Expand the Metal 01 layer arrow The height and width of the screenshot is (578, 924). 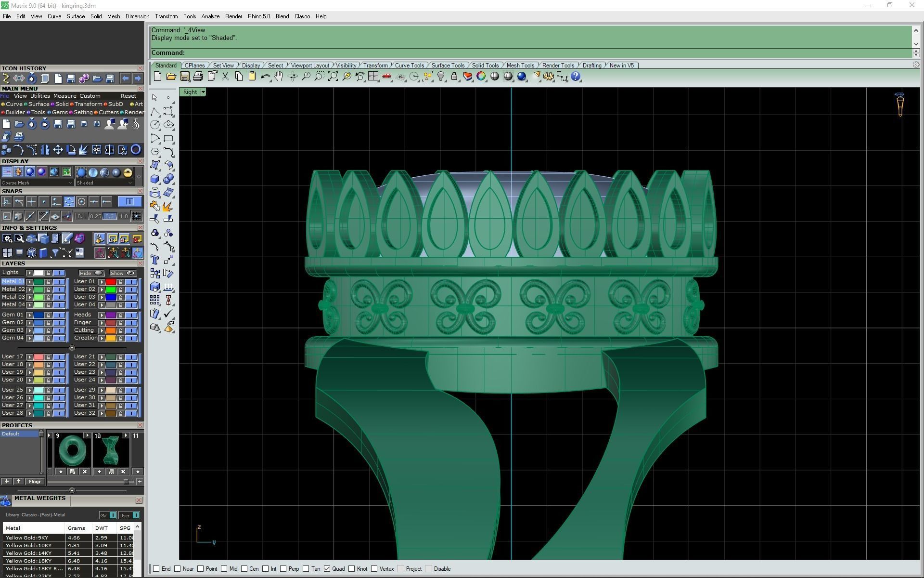point(29,282)
